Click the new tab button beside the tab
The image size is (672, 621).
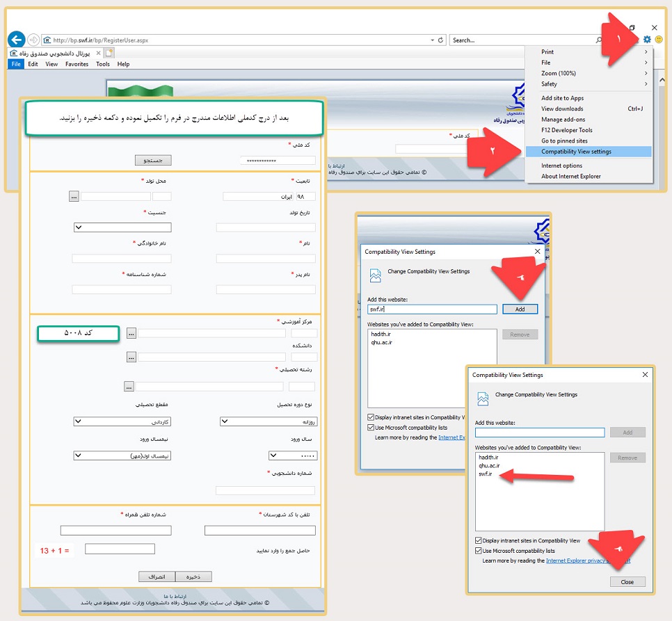[x=109, y=53]
